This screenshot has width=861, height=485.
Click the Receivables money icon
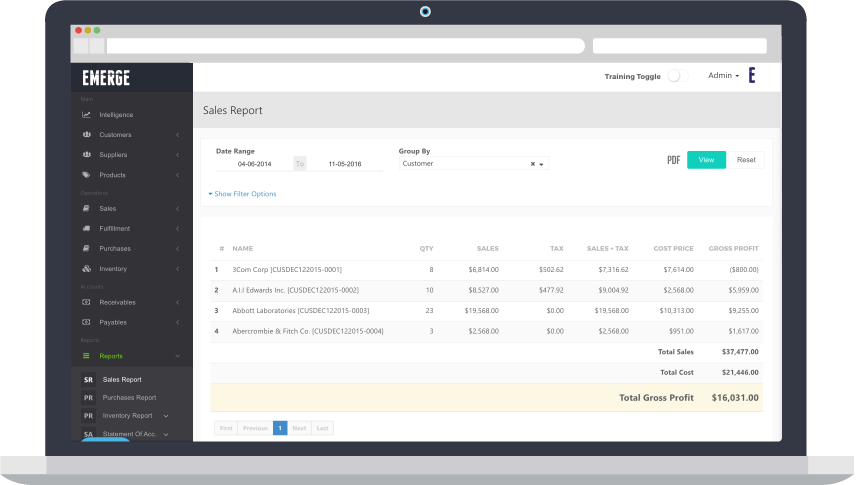coord(87,302)
